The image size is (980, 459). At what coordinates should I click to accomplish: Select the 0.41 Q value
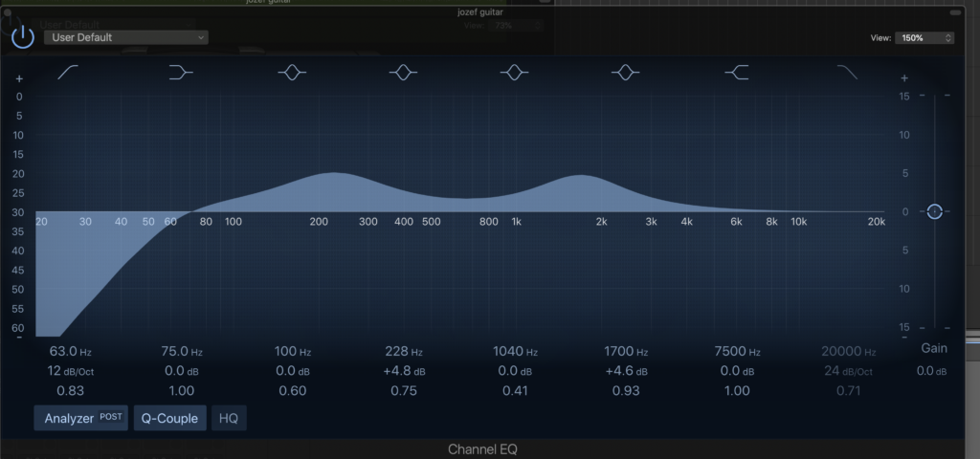(x=515, y=391)
